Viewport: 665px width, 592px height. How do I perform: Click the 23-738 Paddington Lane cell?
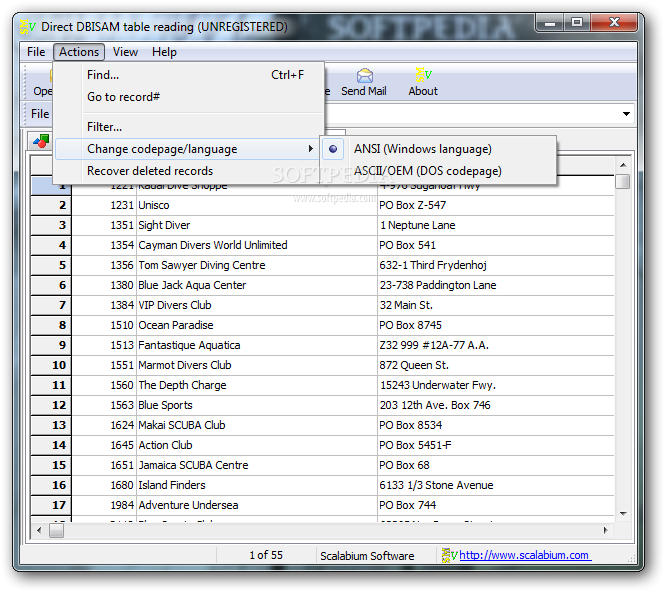[496, 285]
